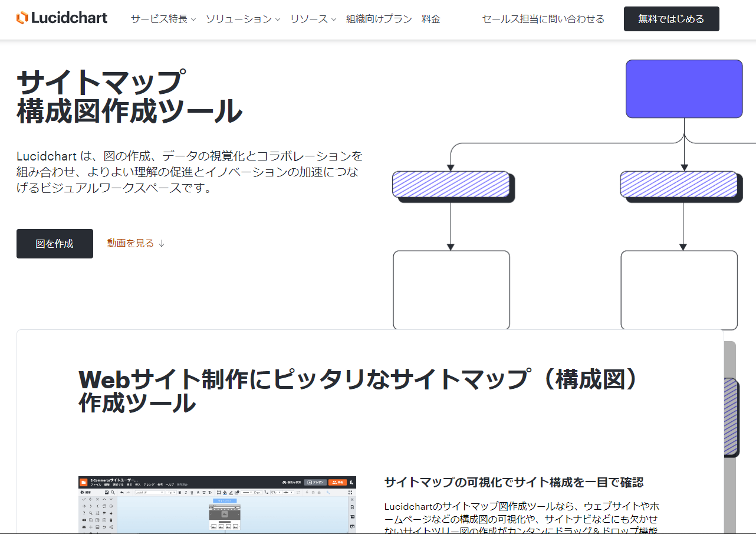Expand the リソース navigation dropdown
The height and width of the screenshot is (534, 756).
(x=313, y=19)
